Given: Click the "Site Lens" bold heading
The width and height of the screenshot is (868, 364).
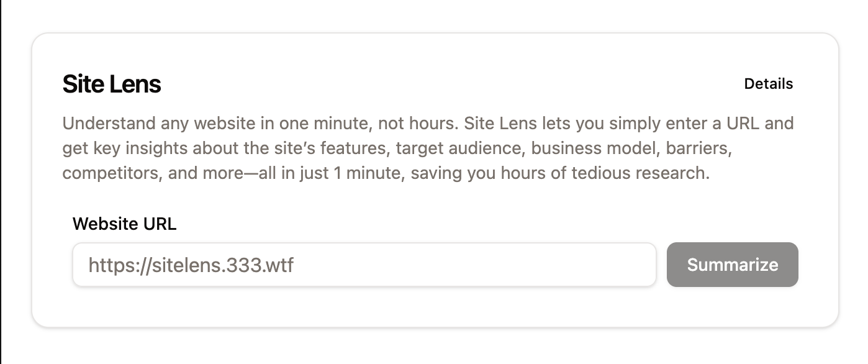Looking at the screenshot, I should coord(112,84).
